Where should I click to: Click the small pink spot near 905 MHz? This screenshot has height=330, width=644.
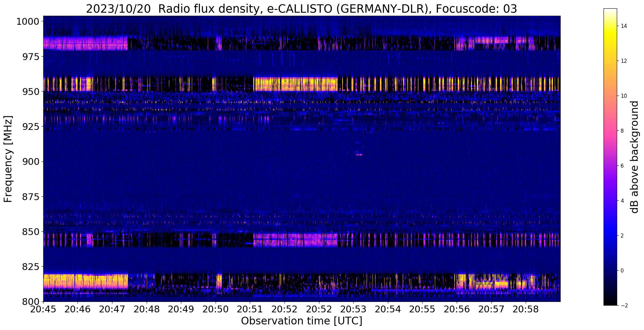click(x=359, y=155)
